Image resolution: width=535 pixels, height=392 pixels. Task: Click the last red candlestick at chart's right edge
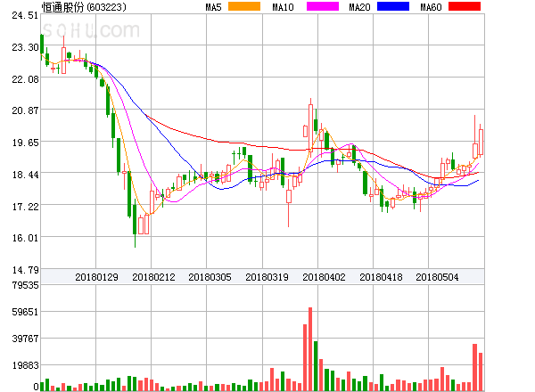(x=481, y=143)
